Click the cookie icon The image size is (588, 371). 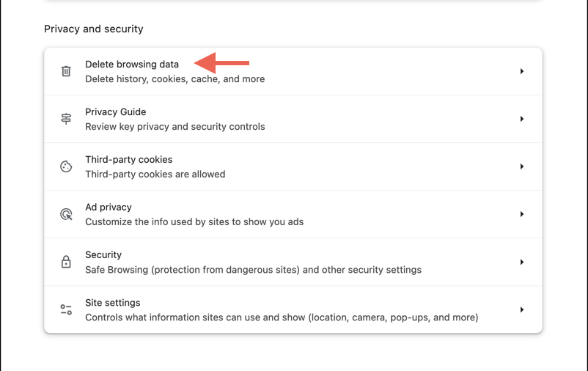66,166
